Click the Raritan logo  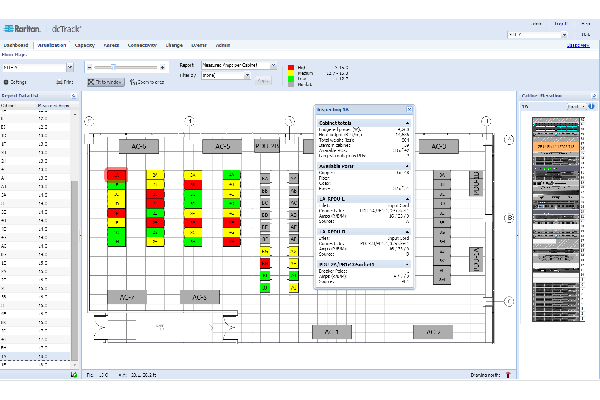pyautogui.click(x=22, y=29)
